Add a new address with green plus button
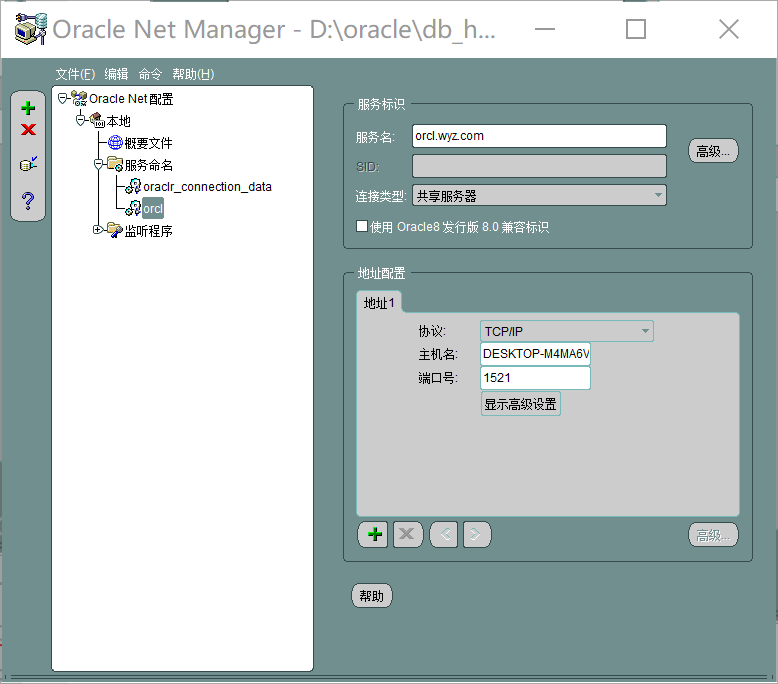Image resolution: width=778 pixels, height=684 pixels. [x=373, y=534]
